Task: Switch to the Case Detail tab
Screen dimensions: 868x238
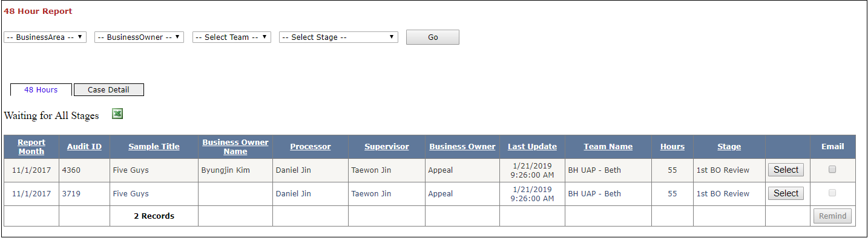Action: [109, 89]
